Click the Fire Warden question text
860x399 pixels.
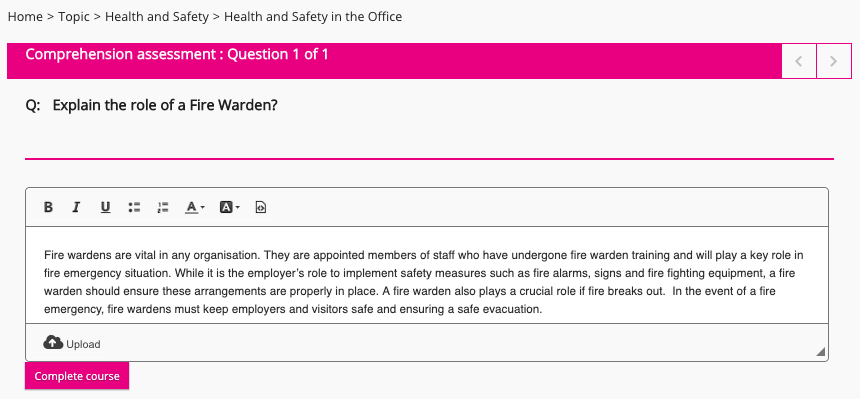165,105
